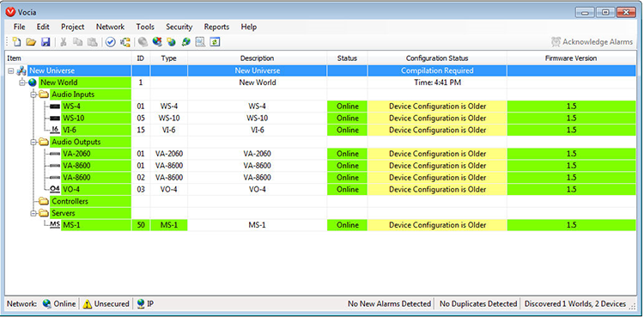Open the Network menu
The image size is (644, 317).
110,27
